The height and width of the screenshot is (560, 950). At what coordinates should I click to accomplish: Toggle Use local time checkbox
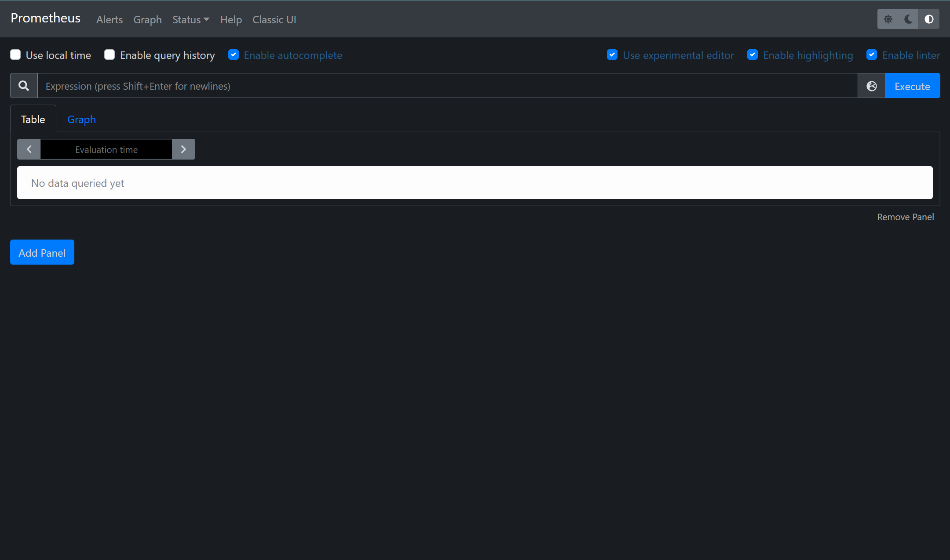[15, 55]
